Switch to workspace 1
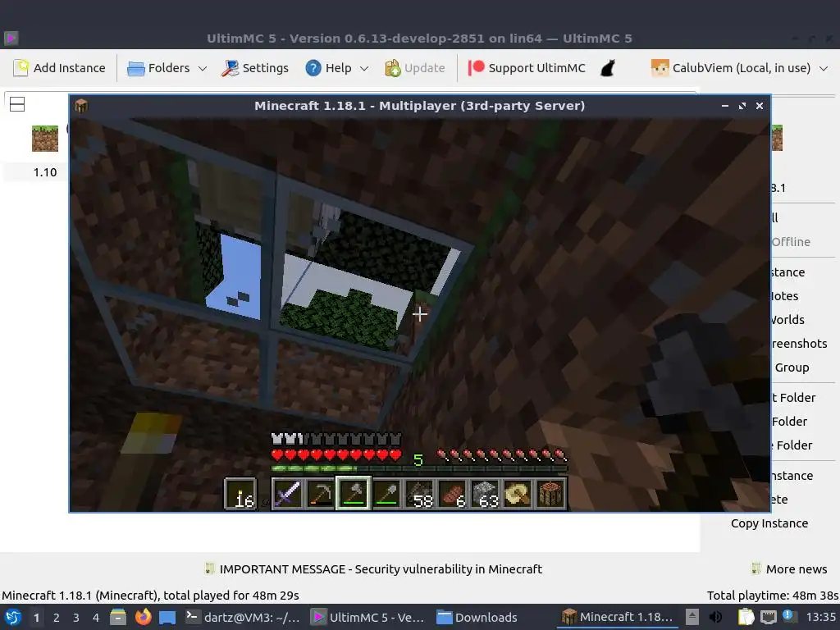Viewport: 840px width, 630px height. 36,618
